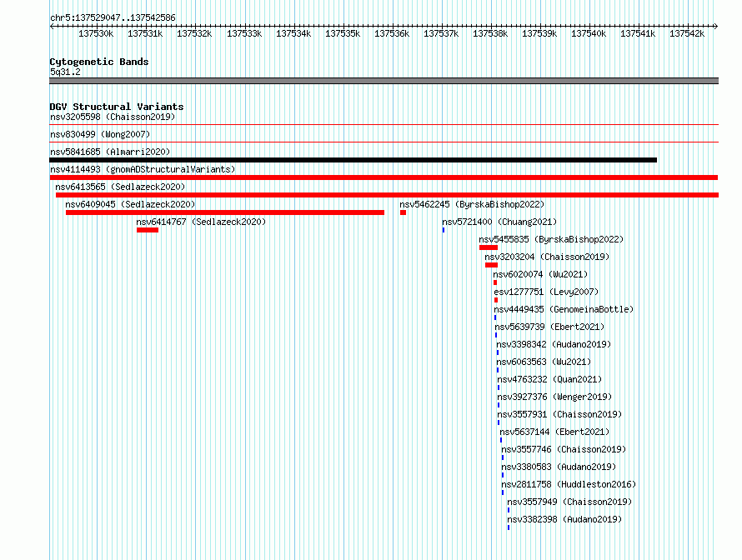The width and height of the screenshot is (742, 560).
Task: Click the 137530k ruler label
Action: click(x=96, y=33)
